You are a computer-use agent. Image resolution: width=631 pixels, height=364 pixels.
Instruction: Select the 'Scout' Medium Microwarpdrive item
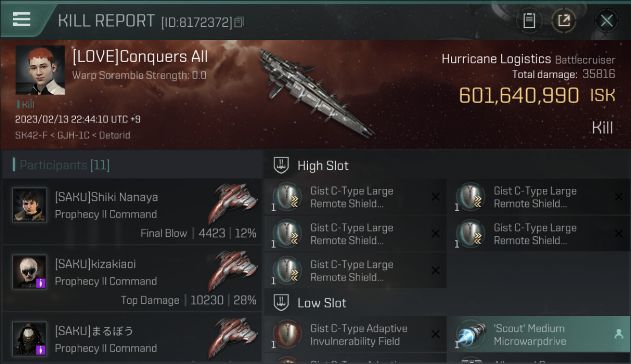coord(539,334)
